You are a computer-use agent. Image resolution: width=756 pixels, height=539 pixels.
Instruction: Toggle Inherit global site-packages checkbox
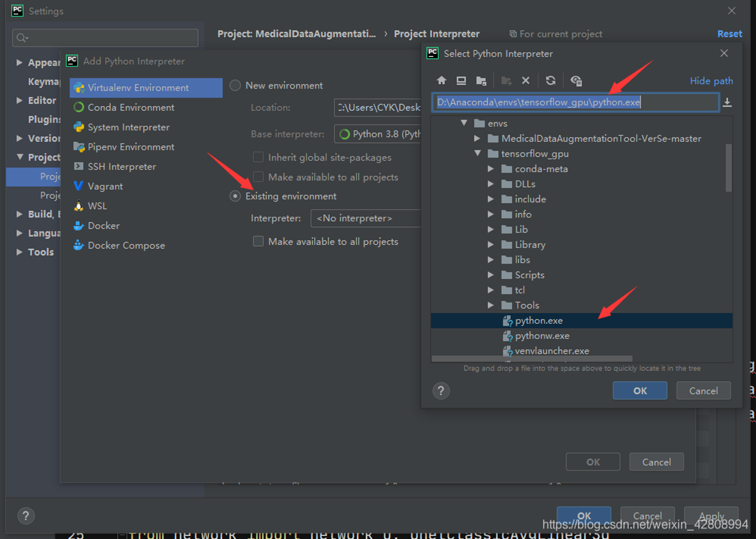tap(258, 158)
